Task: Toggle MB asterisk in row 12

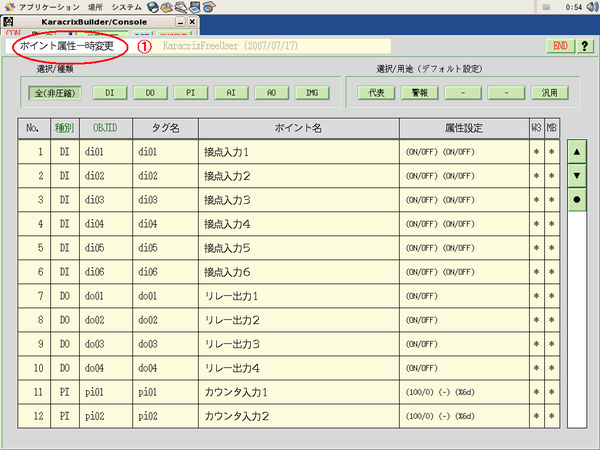Action: pos(551,416)
